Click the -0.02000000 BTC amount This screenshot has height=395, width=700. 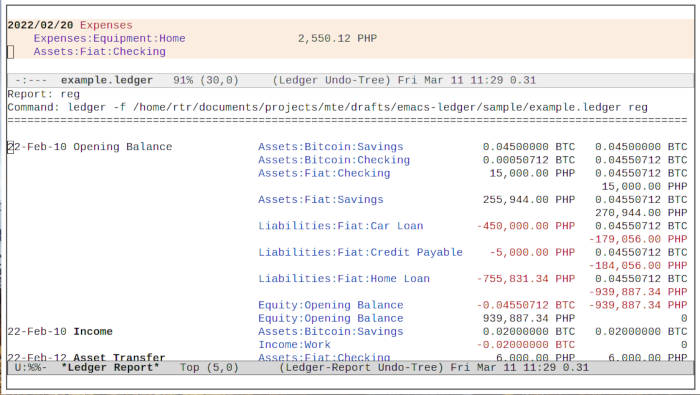tap(525, 345)
